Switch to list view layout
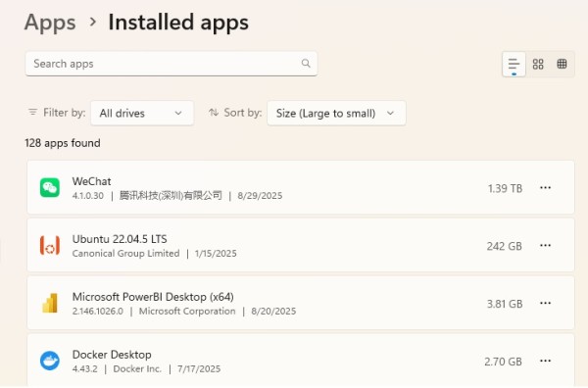 pos(514,65)
